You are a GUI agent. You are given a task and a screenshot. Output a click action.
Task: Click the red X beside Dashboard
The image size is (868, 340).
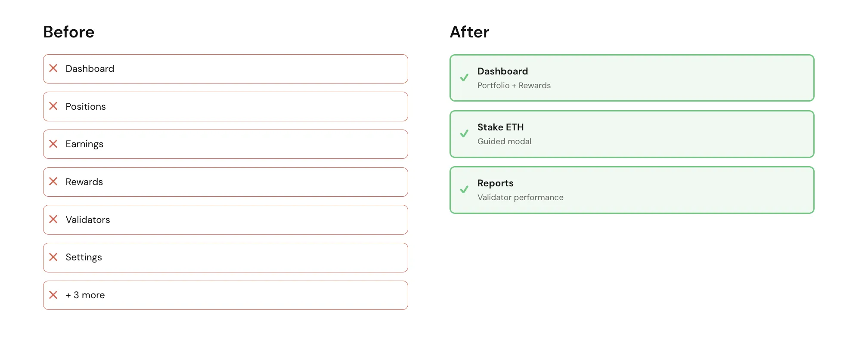[53, 68]
